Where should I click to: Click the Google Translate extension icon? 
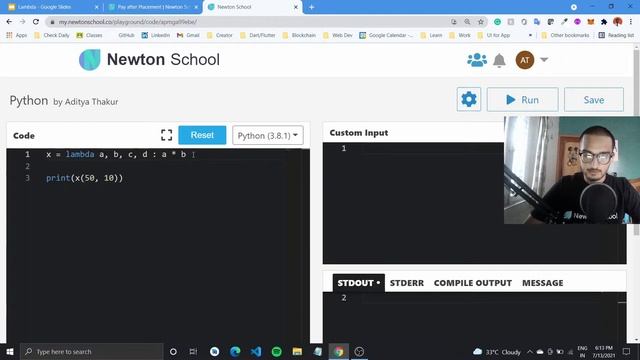click(x=537, y=22)
